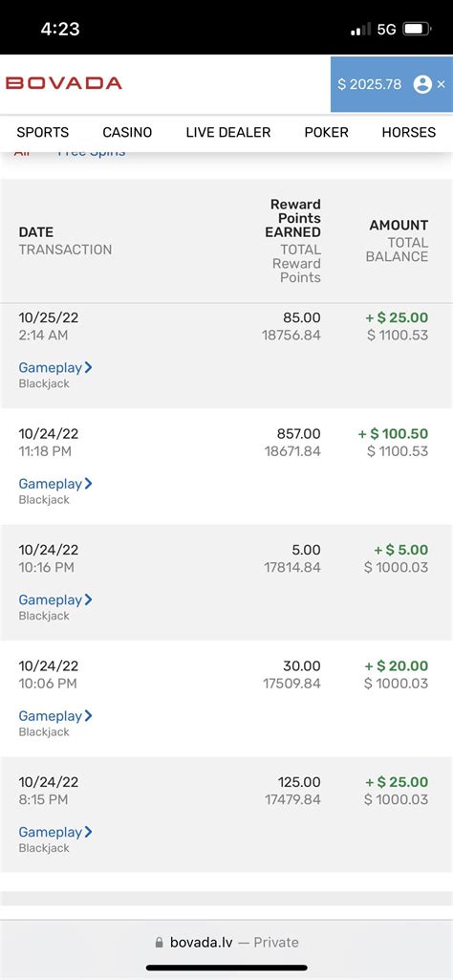Go to the Poker tab
Viewport: 453px width, 980px height.
tap(326, 133)
